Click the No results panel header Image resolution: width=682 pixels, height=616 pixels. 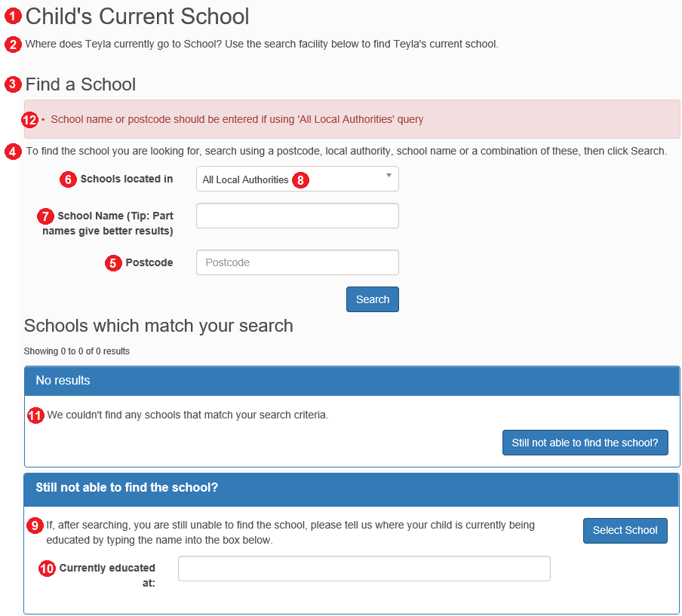pyautogui.click(x=352, y=381)
